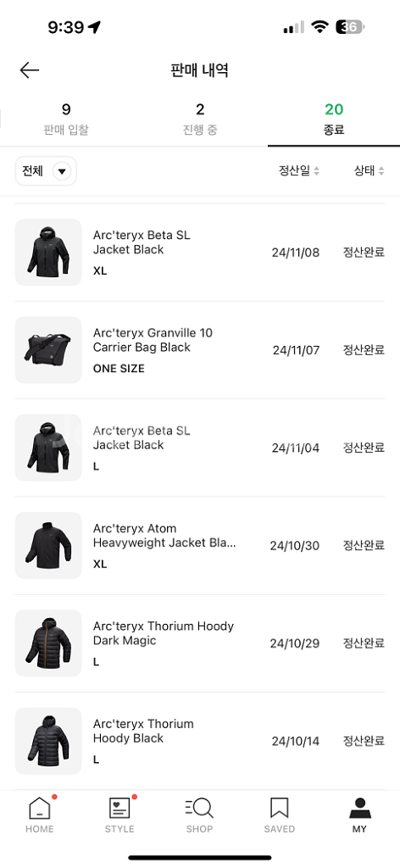This screenshot has width=400, height=868.
Task: Open the SAVED bookmark icon
Action: tap(280, 808)
